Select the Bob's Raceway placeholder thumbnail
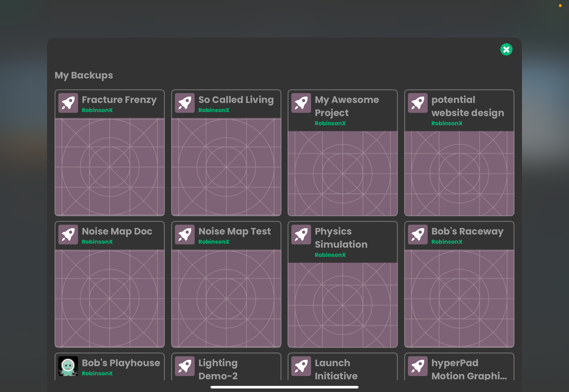Screen dimensions: 569x392 (x=459, y=298)
